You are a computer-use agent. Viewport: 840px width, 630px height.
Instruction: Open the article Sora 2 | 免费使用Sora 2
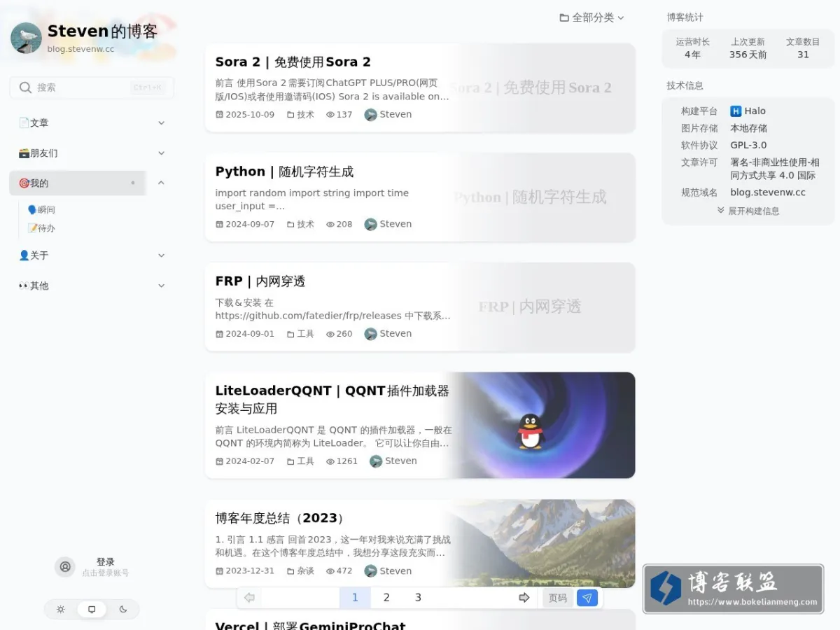(x=293, y=62)
